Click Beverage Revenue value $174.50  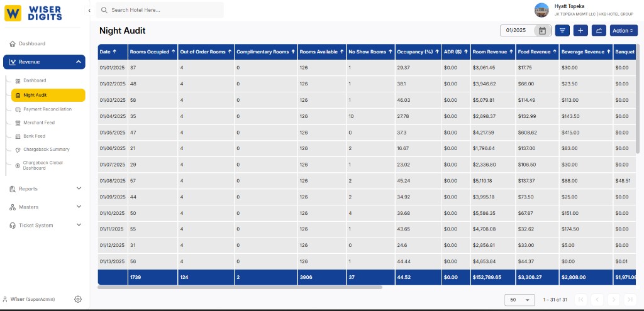tap(570, 229)
